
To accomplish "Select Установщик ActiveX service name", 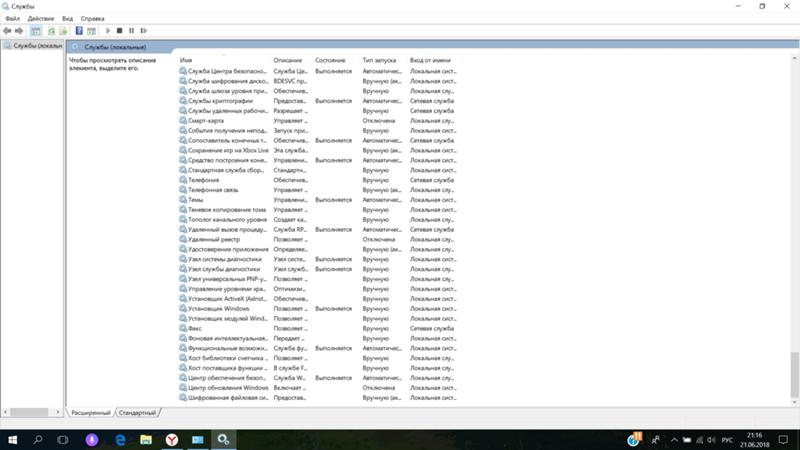I will tap(228, 298).
